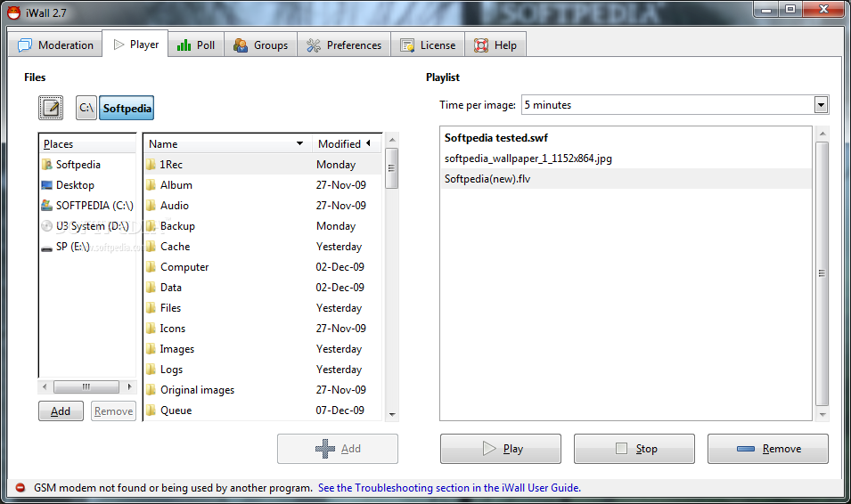Click playlist scroll up arrow
Image resolution: width=851 pixels, height=504 pixels.
pyautogui.click(x=822, y=134)
